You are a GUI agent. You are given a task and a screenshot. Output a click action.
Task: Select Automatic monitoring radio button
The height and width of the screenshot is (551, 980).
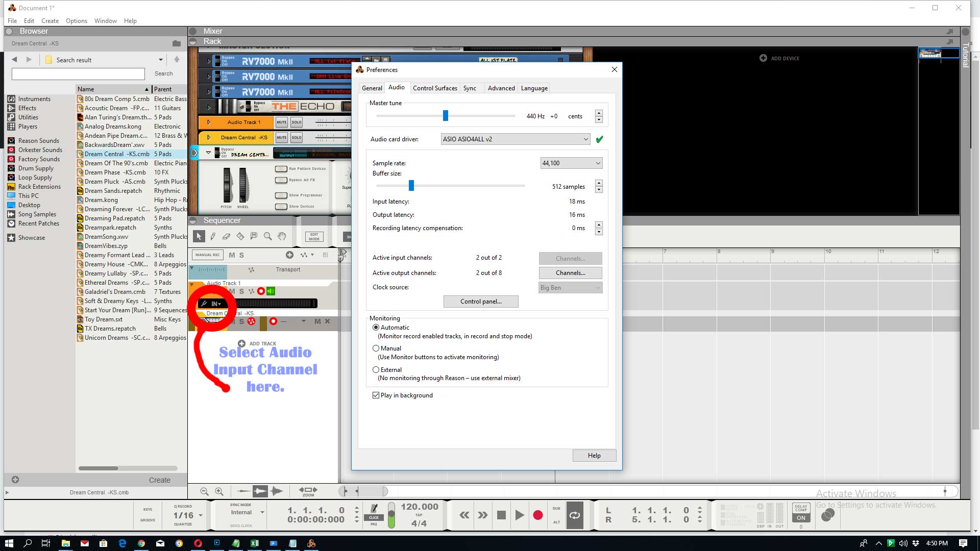pos(376,327)
